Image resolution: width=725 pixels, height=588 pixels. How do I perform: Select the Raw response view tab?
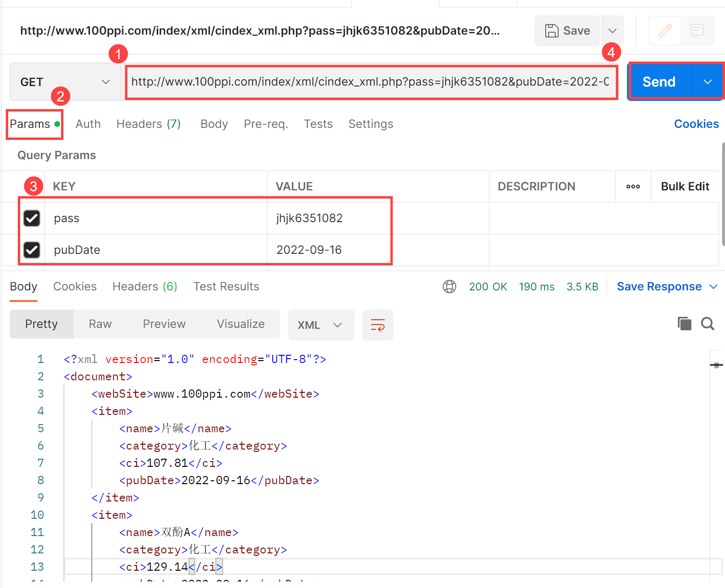[100, 324]
